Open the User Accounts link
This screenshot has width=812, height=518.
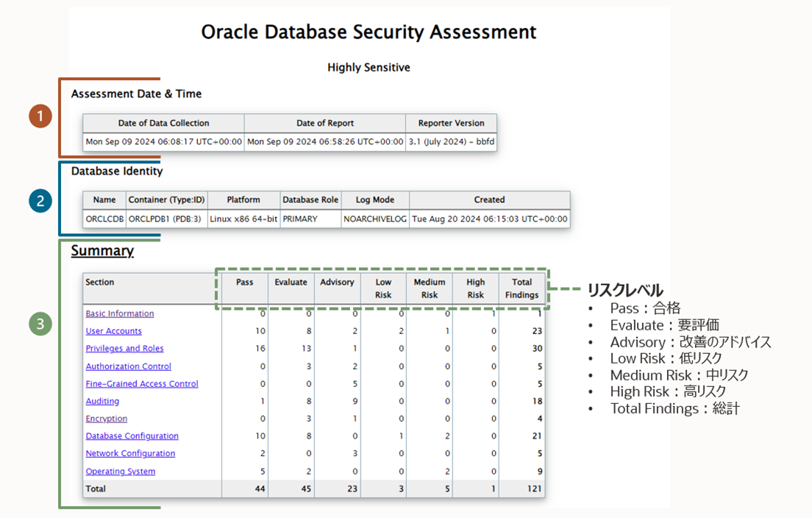[x=113, y=331]
